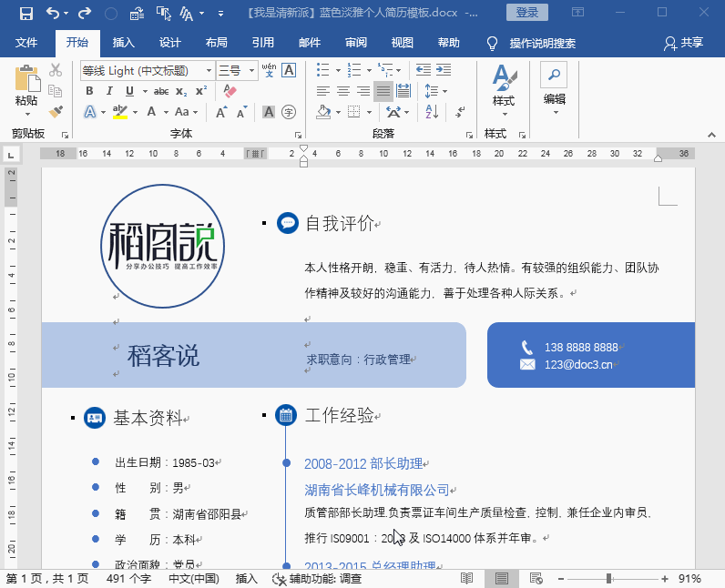Image resolution: width=725 pixels, height=588 pixels.
Task: Click the 登录 sign-in button
Action: pyautogui.click(x=527, y=13)
